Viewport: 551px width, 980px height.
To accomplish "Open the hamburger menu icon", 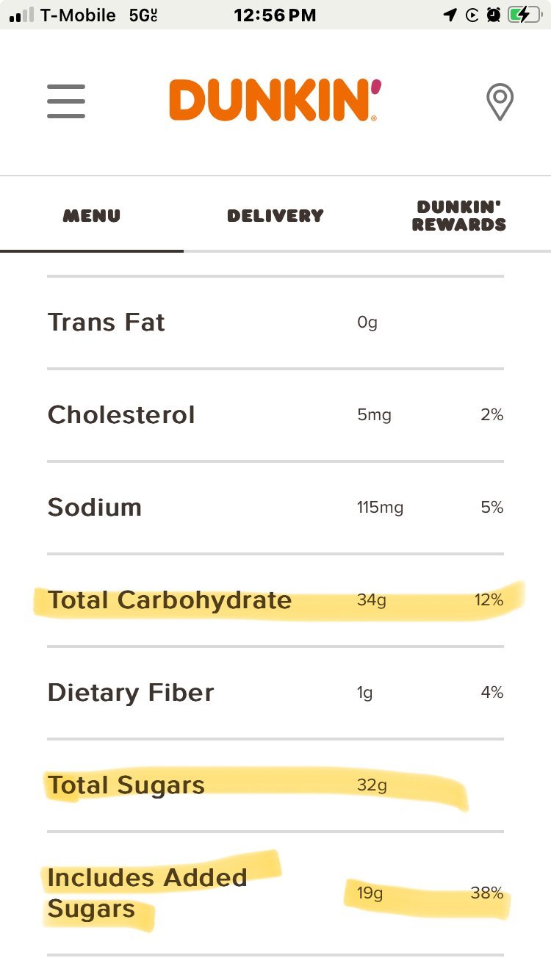I will [66, 101].
